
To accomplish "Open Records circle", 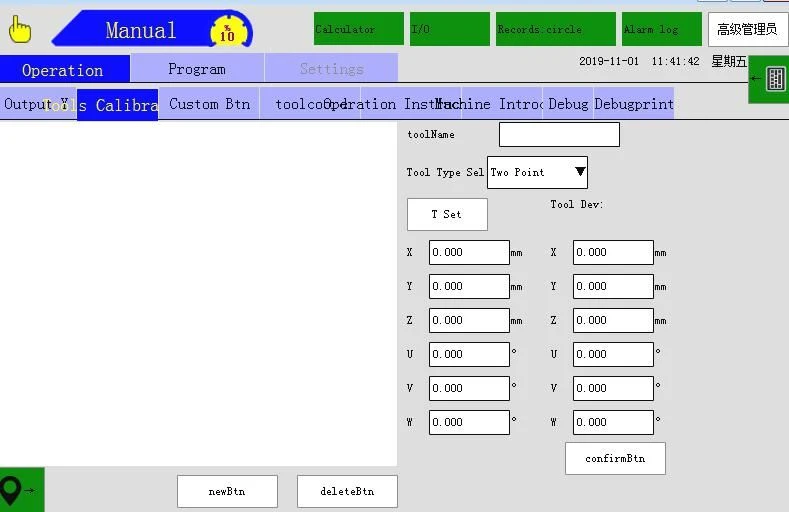I will coord(556,29).
